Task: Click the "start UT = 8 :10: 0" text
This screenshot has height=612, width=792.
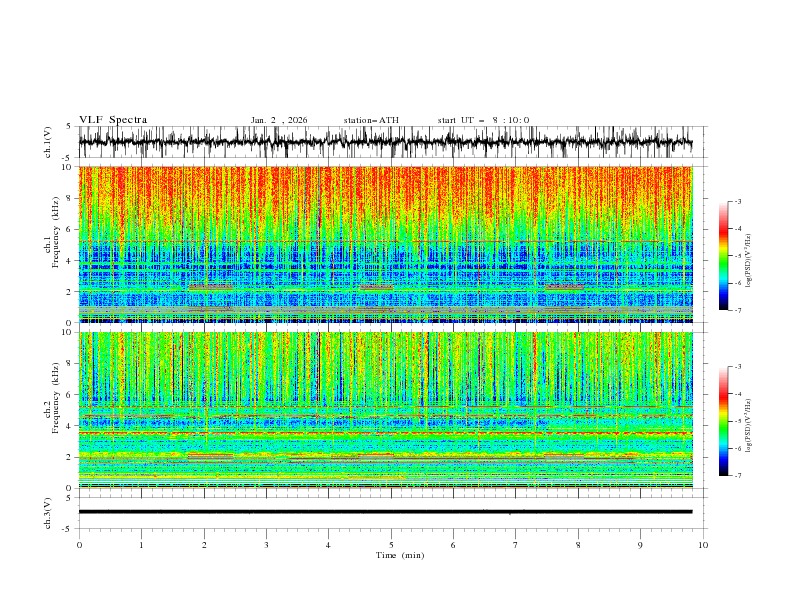Action: point(483,120)
